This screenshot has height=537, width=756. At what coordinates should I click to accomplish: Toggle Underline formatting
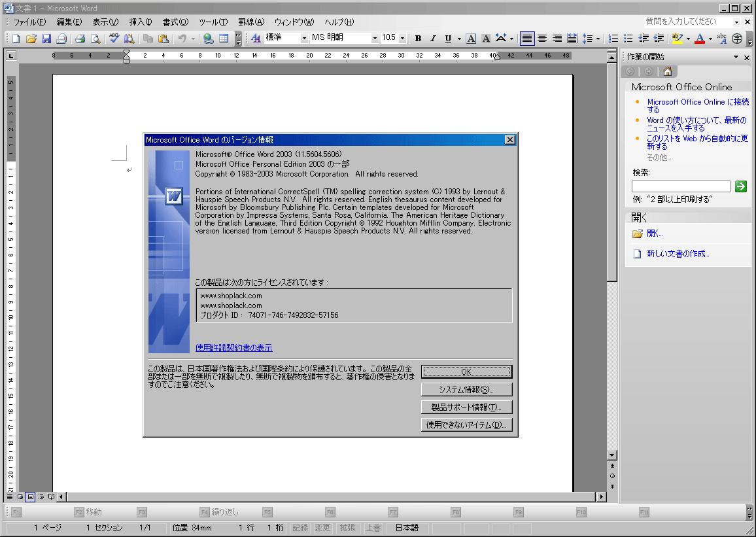pos(448,39)
